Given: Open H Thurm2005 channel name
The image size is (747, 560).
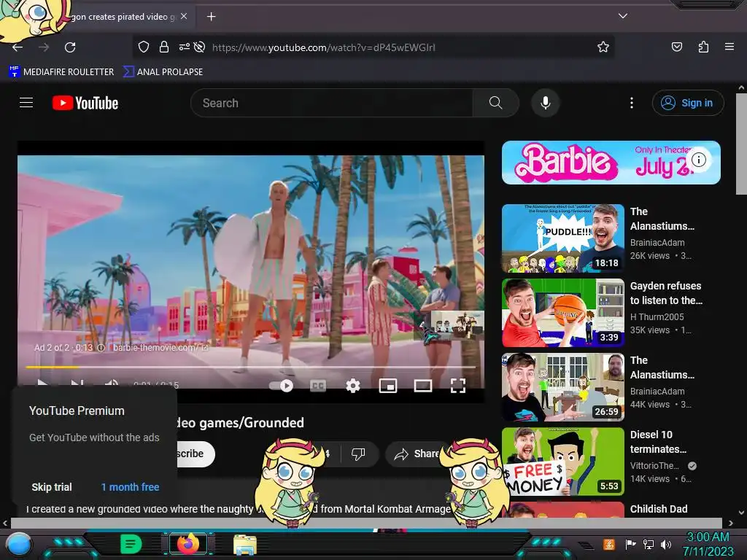Looking at the screenshot, I should pyautogui.click(x=657, y=316).
